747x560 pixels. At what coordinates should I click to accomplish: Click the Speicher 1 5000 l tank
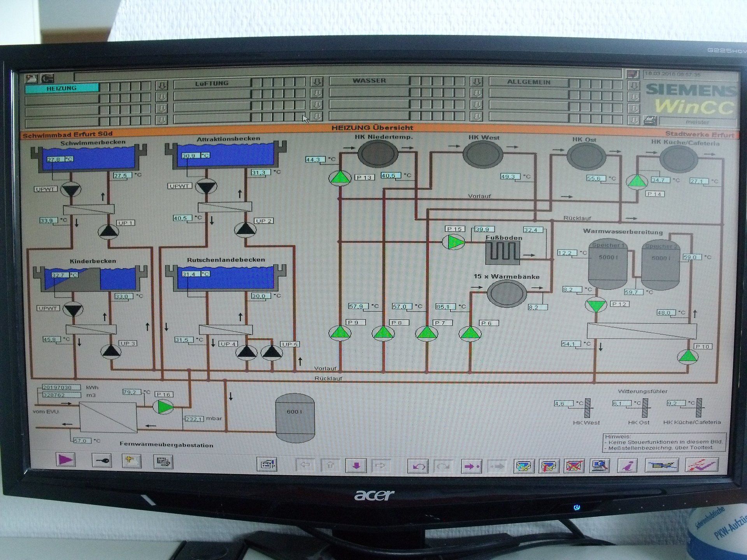pyautogui.click(x=607, y=264)
